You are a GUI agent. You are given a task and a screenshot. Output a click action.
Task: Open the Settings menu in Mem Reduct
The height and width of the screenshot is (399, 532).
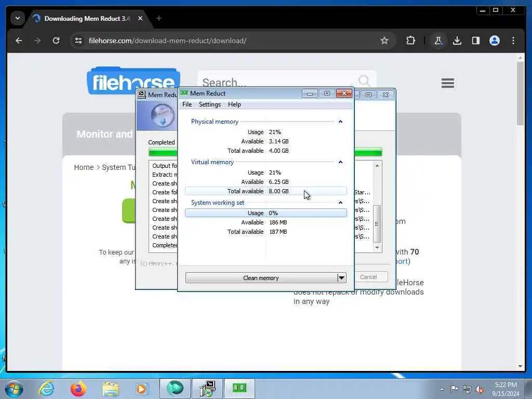pyautogui.click(x=210, y=104)
